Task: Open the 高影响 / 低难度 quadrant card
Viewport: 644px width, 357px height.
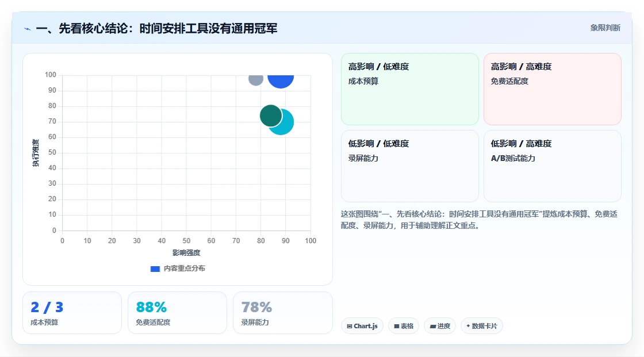Action: pyautogui.click(x=409, y=89)
